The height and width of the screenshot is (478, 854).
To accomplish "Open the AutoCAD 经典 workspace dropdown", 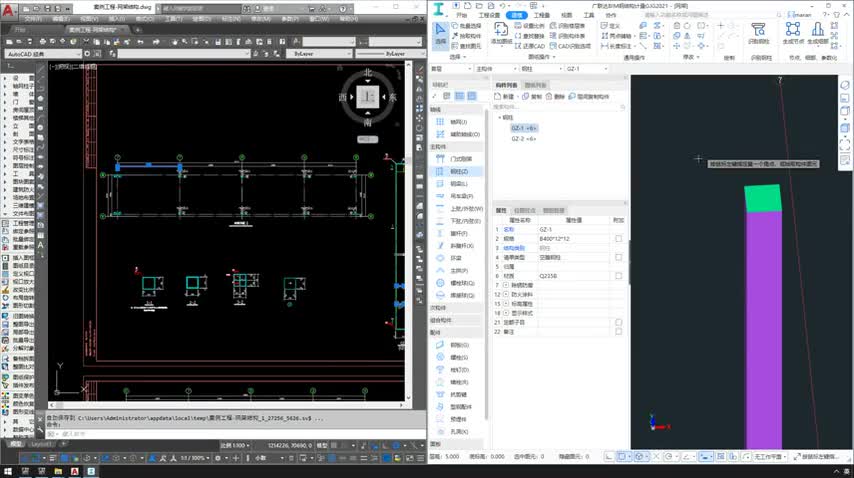I will pyautogui.click(x=40, y=53).
